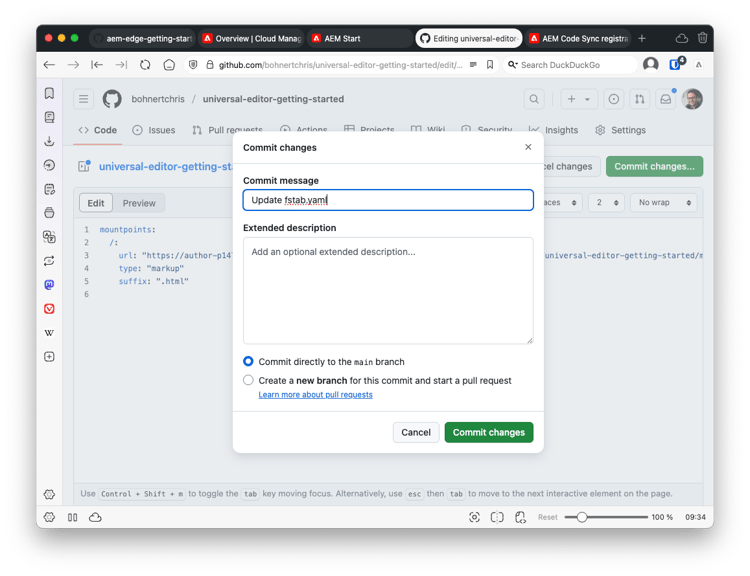This screenshot has width=750, height=576.
Task: Close the Commit changes dialog
Action: (528, 147)
